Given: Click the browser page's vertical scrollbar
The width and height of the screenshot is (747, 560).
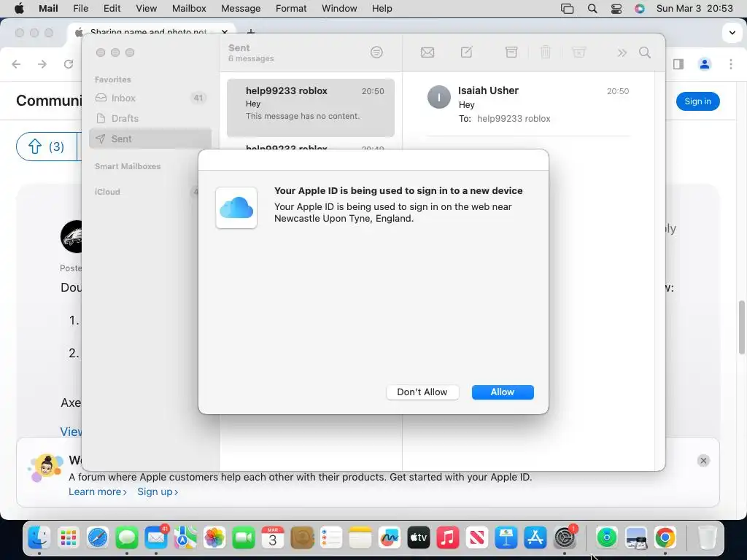Looking at the screenshot, I should tap(741, 327).
